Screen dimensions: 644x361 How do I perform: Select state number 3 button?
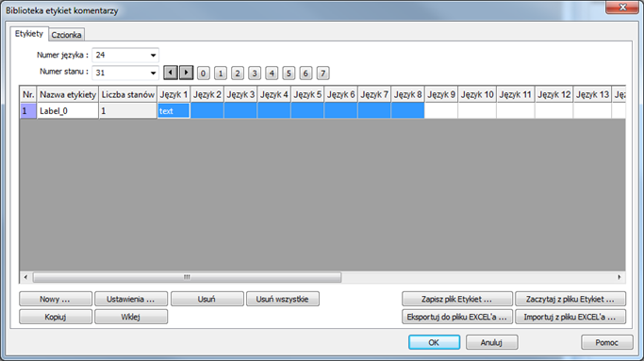[255, 74]
